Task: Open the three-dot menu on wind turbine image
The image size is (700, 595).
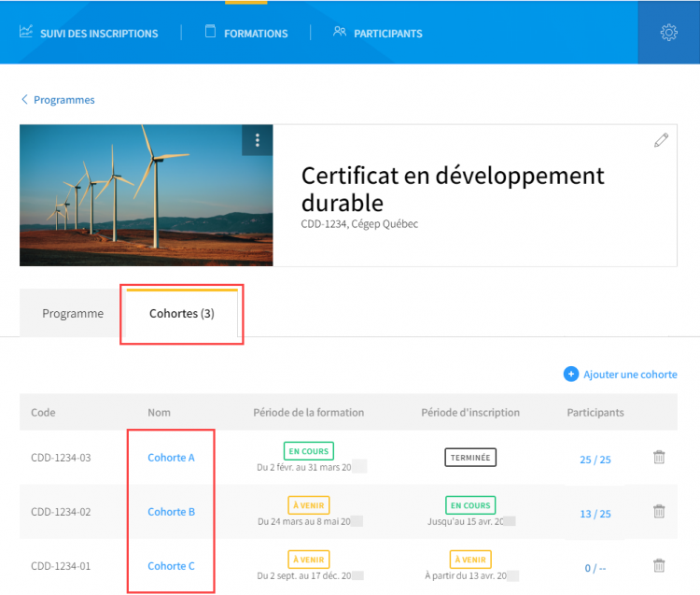Action: (x=258, y=140)
